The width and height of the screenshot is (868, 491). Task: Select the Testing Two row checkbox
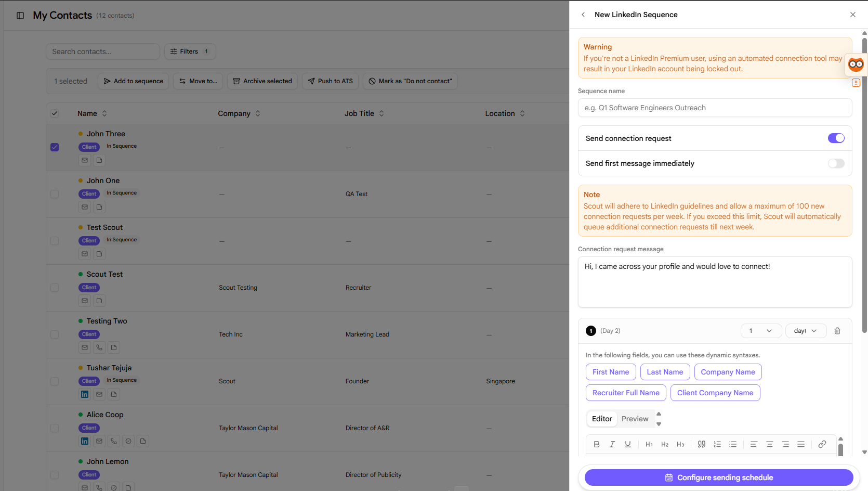click(x=55, y=334)
